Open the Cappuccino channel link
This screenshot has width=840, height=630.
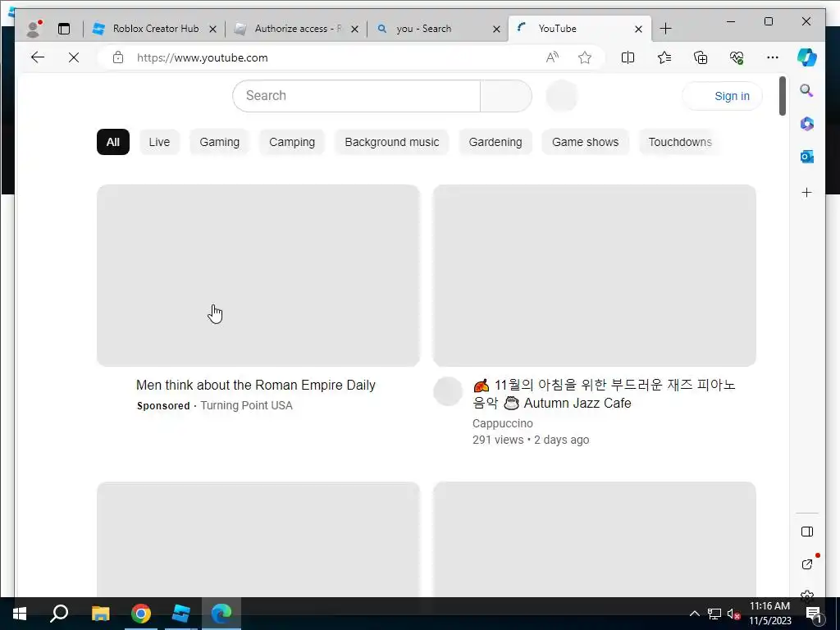[x=503, y=423]
